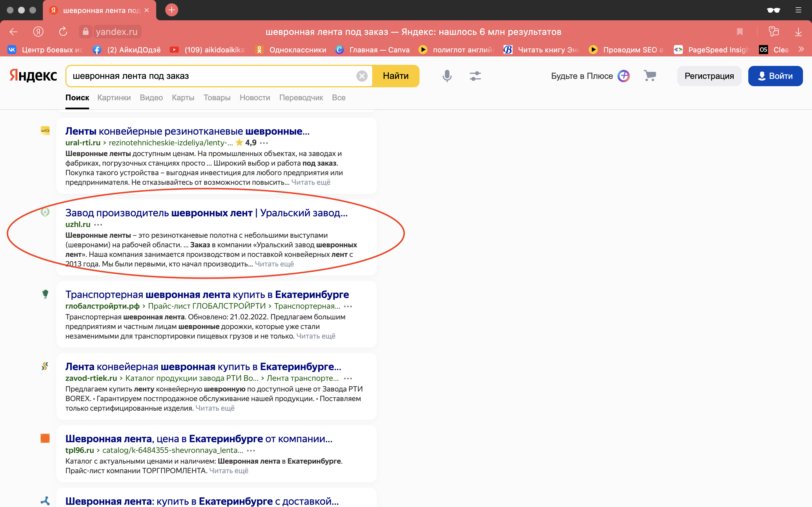Open the Новости tab
Viewport: 812px width, 507px height.
(x=255, y=97)
